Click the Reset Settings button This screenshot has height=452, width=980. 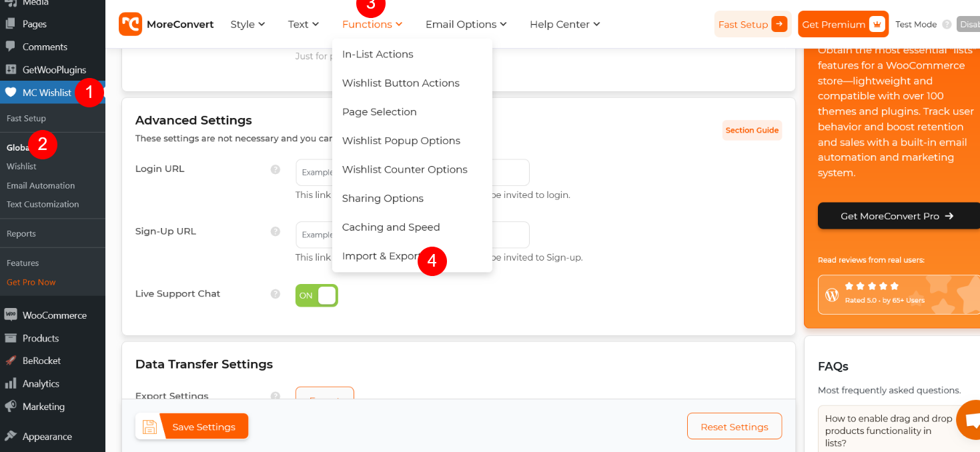(734, 427)
